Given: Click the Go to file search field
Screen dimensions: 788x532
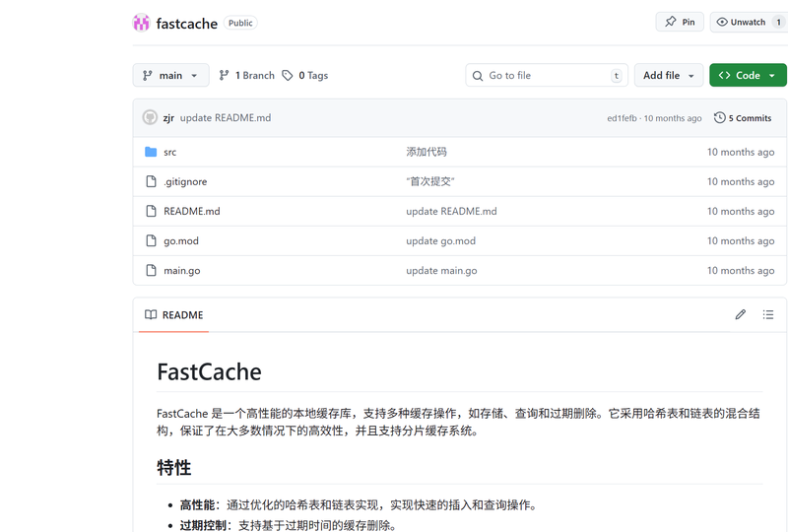Looking at the screenshot, I should [547, 75].
